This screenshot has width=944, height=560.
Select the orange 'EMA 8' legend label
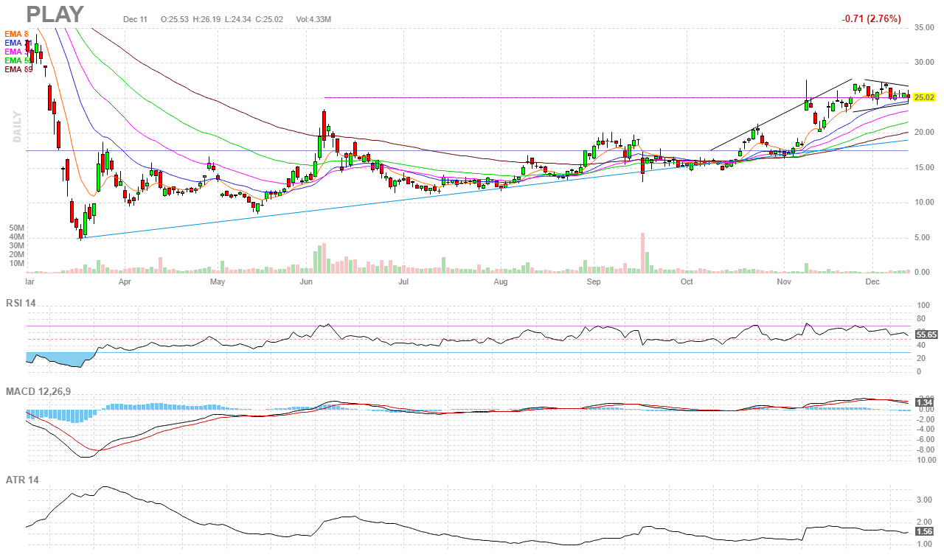click(16, 34)
